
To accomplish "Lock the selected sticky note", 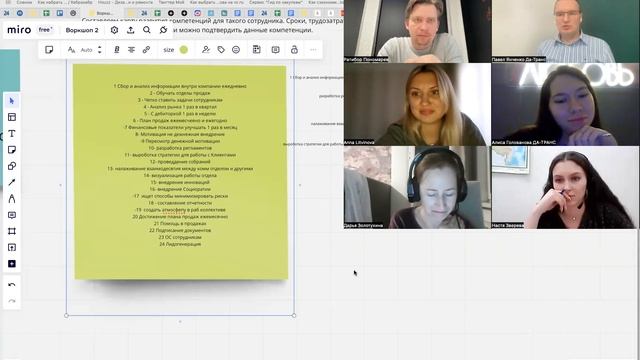I will point(294,50).
